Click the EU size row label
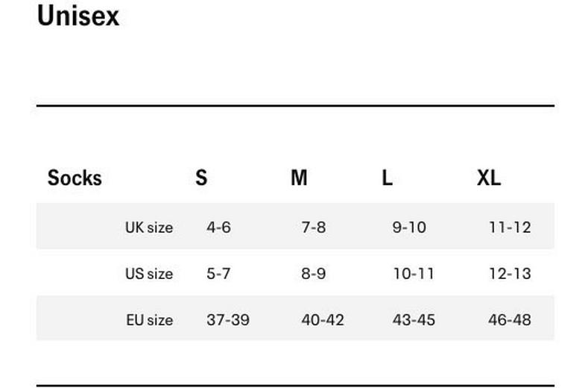588x388 pixels. pos(149,320)
